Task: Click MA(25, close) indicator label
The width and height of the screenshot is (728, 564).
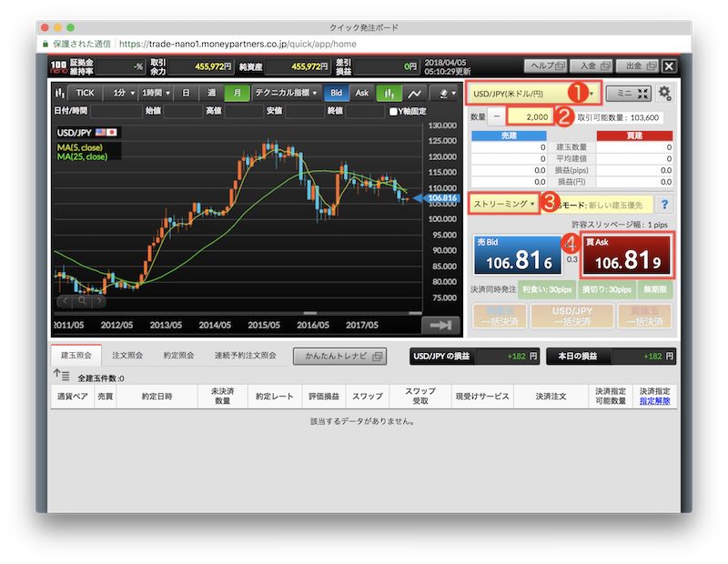Action: coord(82,156)
